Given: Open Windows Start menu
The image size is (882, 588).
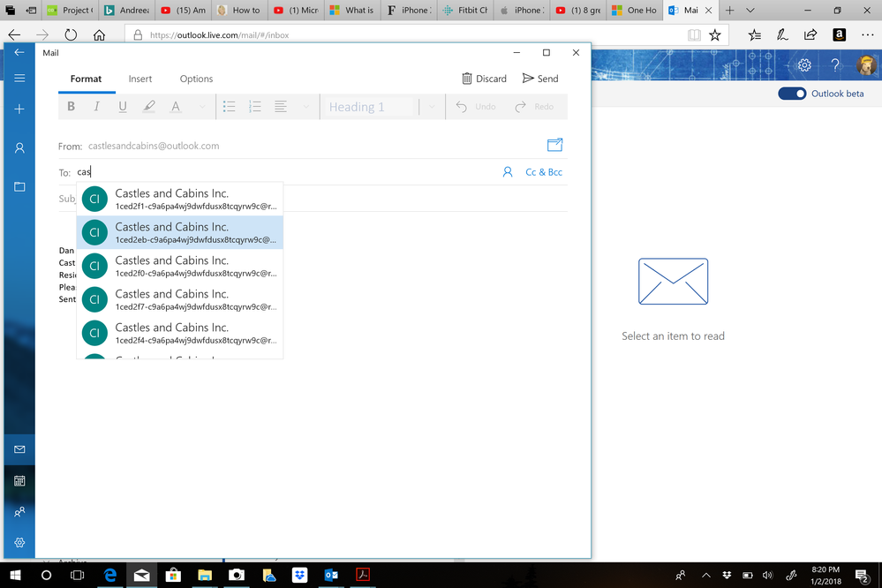Looking at the screenshot, I should coord(15,575).
